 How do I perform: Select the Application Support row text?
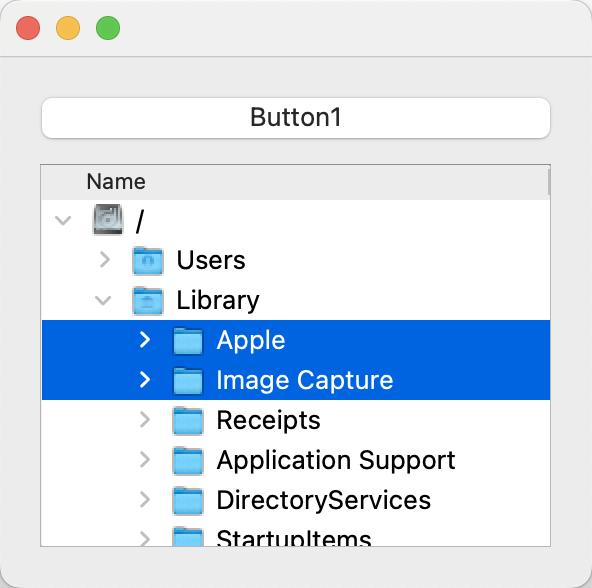point(336,461)
